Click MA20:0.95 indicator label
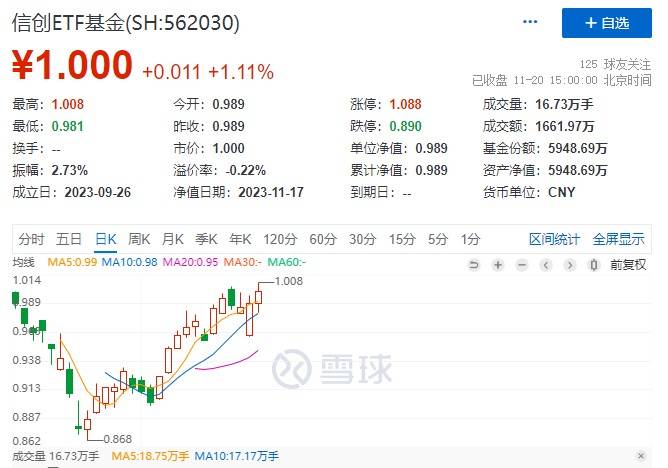This screenshot has height=468, width=668. click(190, 262)
